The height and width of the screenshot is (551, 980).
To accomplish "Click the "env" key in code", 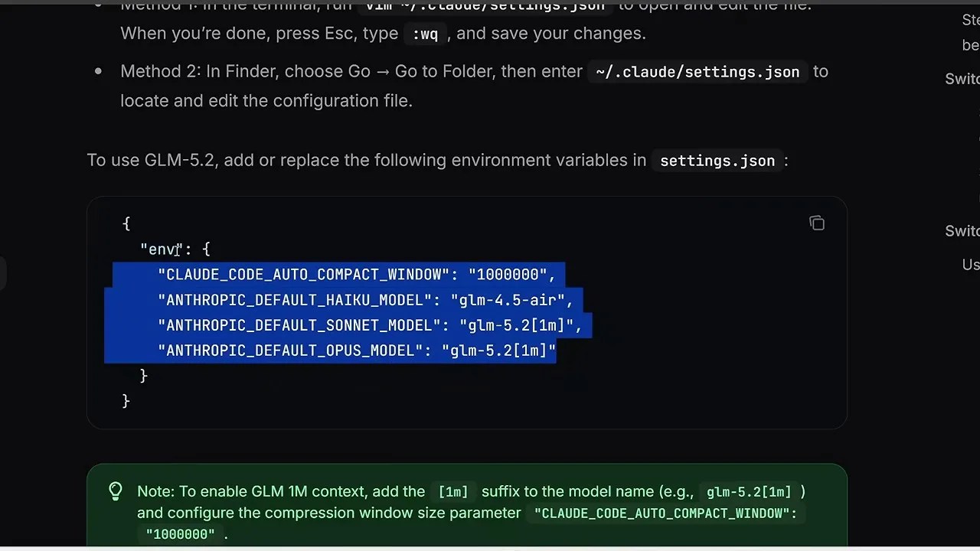I will click(162, 249).
